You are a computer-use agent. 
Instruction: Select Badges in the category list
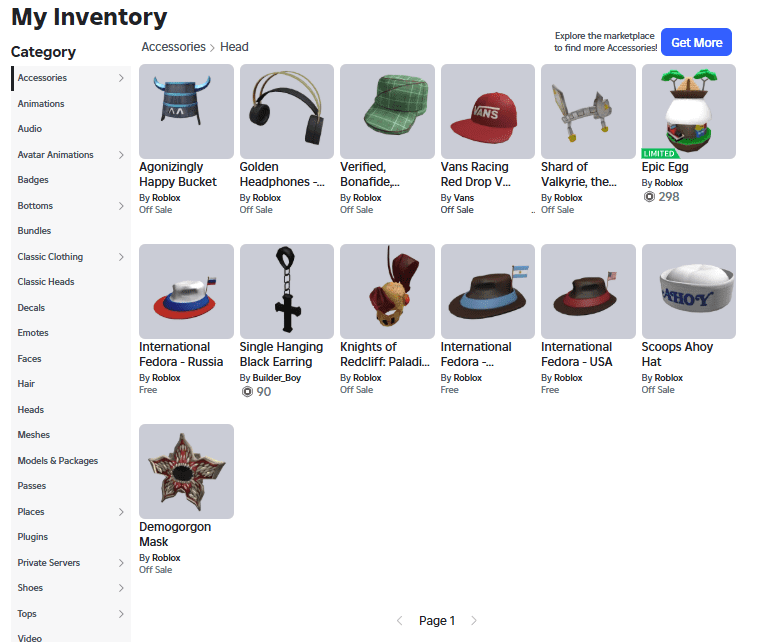click(33, 180)
